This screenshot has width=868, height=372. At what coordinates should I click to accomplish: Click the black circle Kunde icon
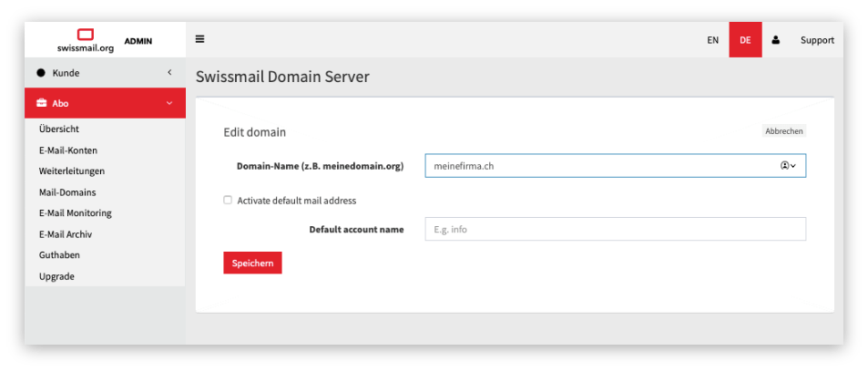tap(41, 72)
